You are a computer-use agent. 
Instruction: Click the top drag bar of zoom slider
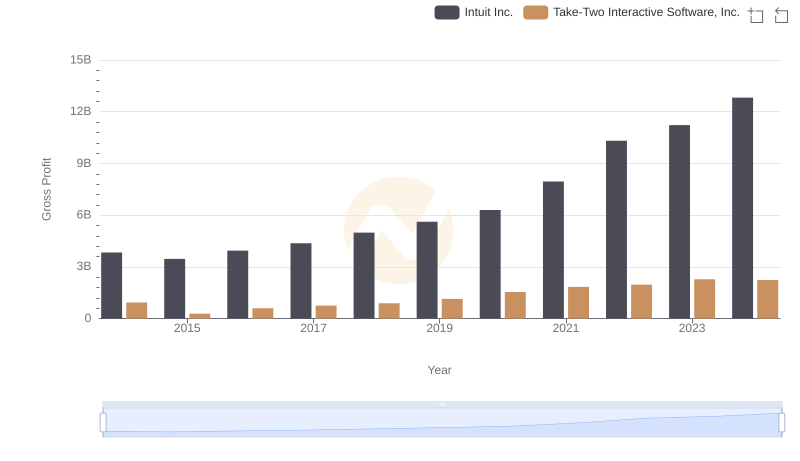tap(442, 404)
